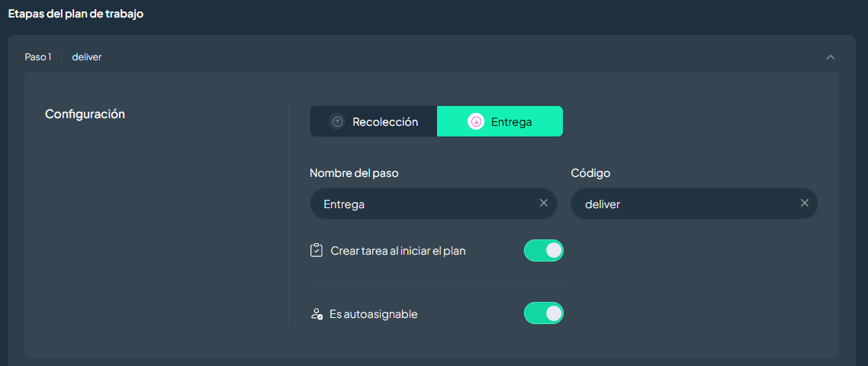Click the Es autoasignable label
Image resolution: width=868 pixels, height=366 pixels.
[374, 314]
